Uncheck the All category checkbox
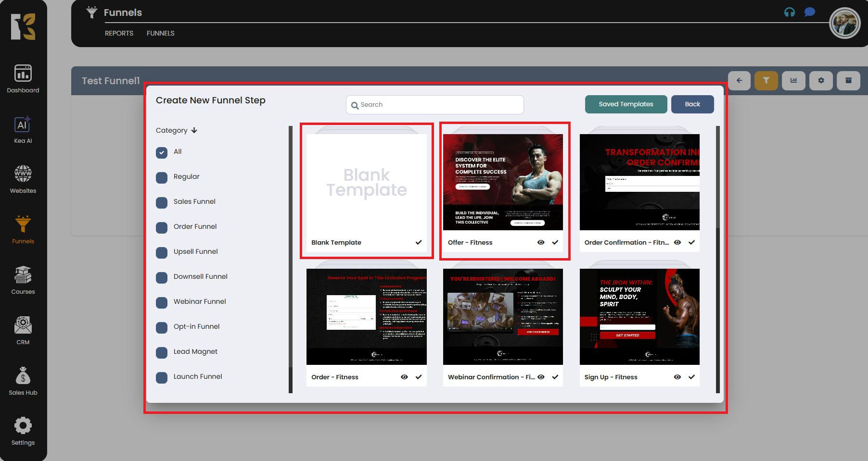This screenshot has height=461, width=868. 162,152
